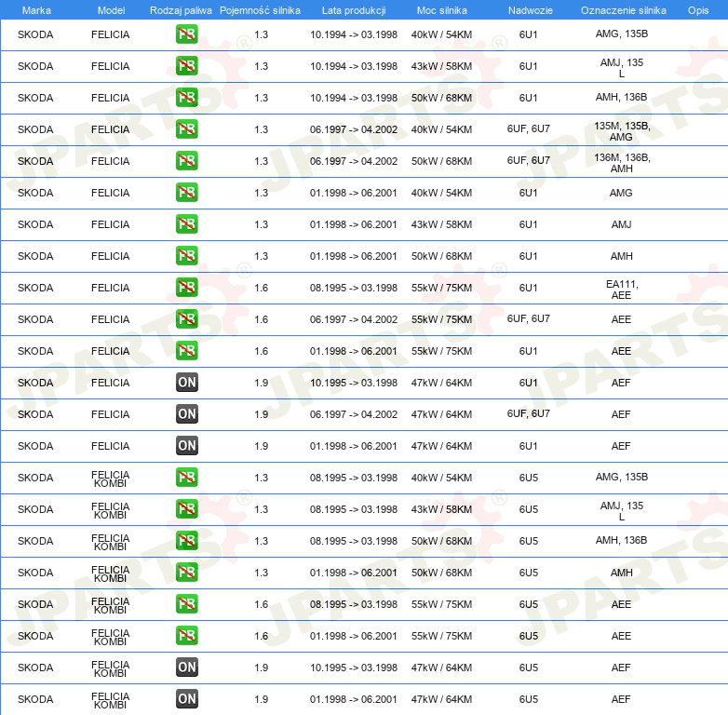This screenshot has height=715, width=728.
Task: Click '6UF, 6U7' body in the 40kW row
Action: [x=529, y=128]
